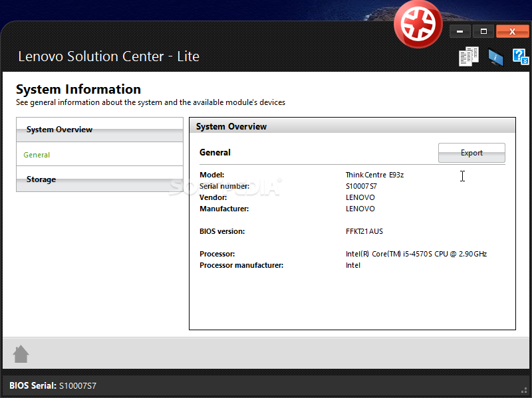
Task: Click the ThinkCentre E93z model value
Action: tap(374, 175)
